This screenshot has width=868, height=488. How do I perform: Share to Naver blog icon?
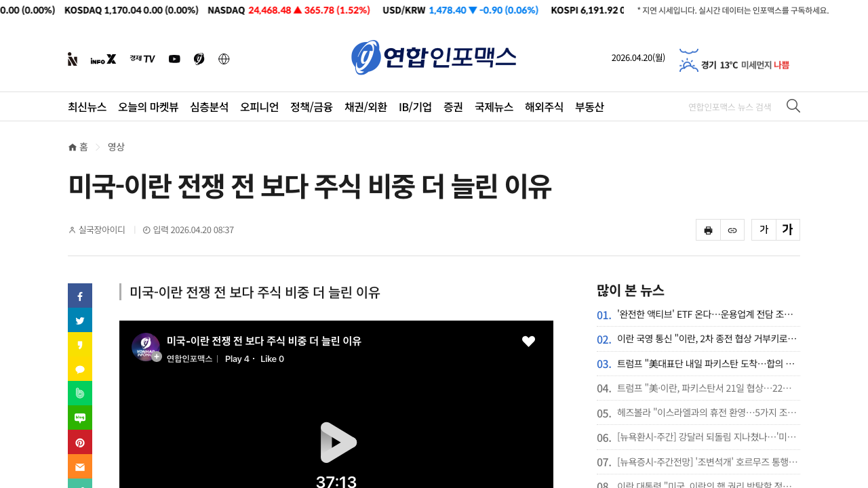(80, 418)
